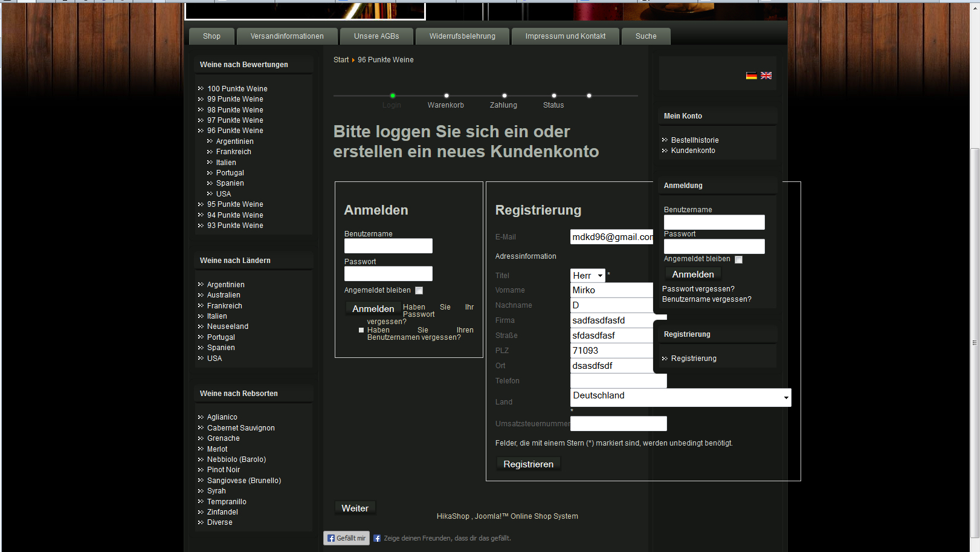The image size is (980, 552).
Task: Go to the Widerrufsbelehrung tab
Action: pos(462,36)
